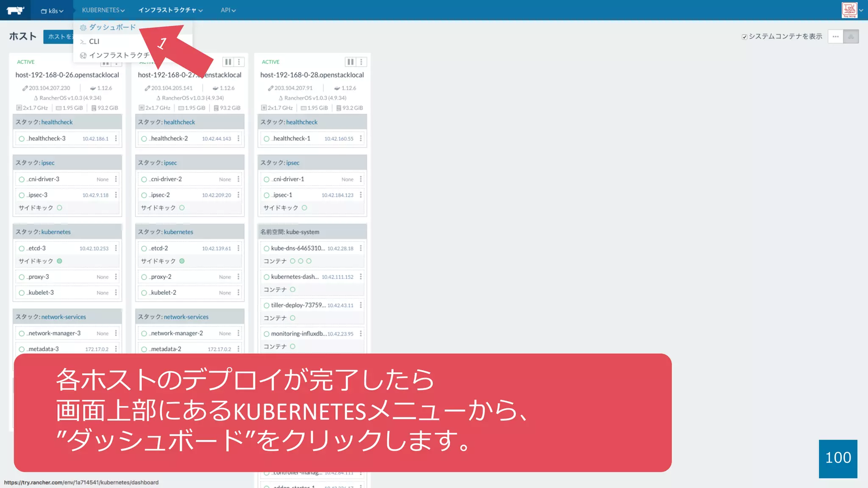Click the network-manager-2 container name
Screen dimensions: 868x488
click(177, 333)
